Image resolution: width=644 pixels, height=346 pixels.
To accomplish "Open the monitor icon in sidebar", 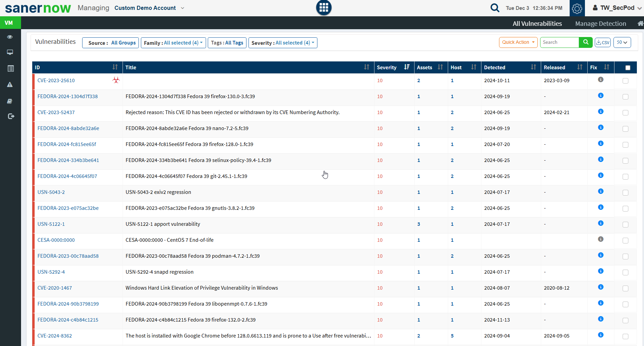I will pyautogui.click(x=10, y=52).
